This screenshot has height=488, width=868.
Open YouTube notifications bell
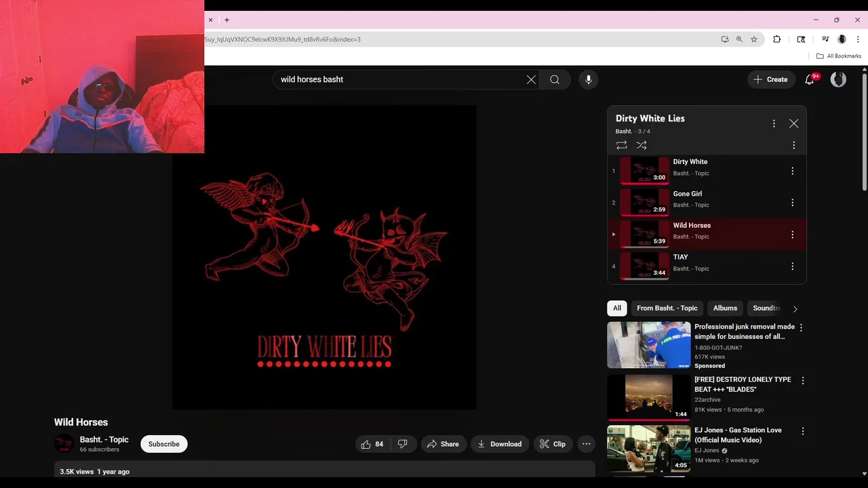coord(810,79)
